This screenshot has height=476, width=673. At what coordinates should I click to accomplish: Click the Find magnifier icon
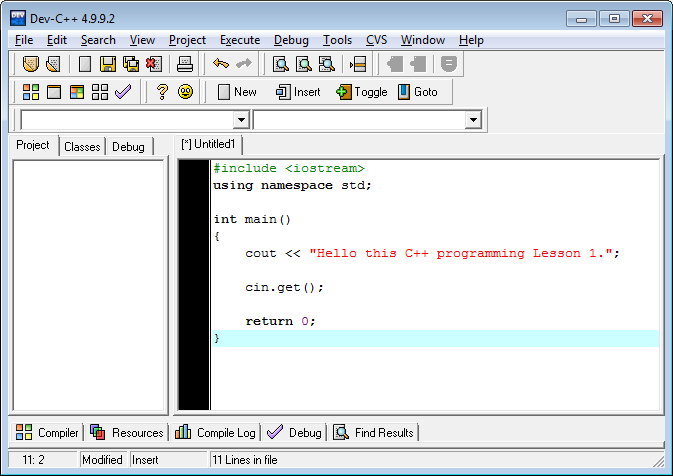click(281, 64)
